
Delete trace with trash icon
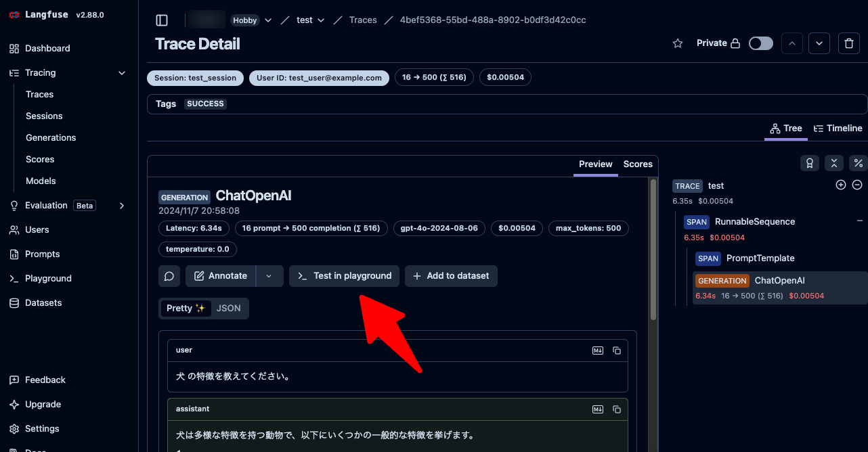[x=849, y=43]
